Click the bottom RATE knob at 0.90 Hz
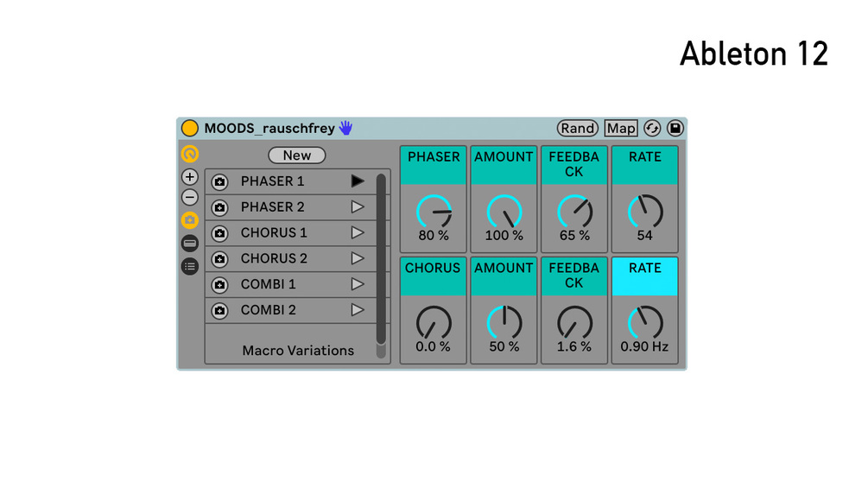868x488 pixels. pos(645,323)
